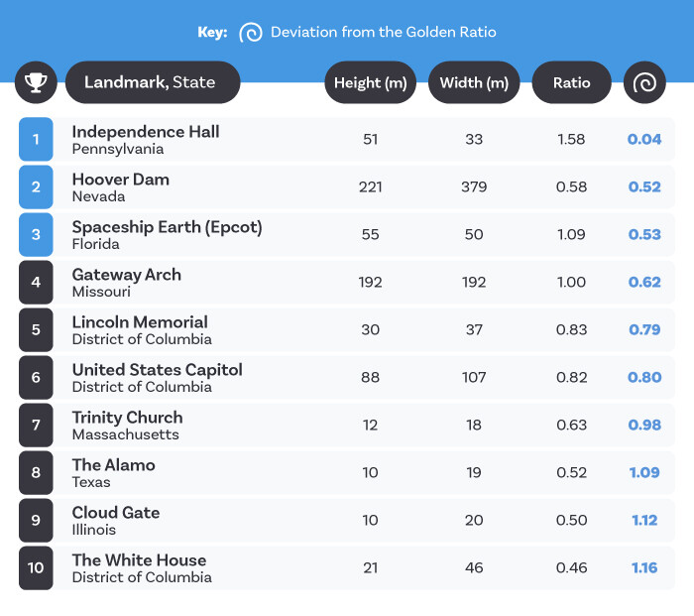Image resolution: width=694 pixels, height=616 pixels.
Task: Select the rank 3 blue badge
Action: [x=36, y=235]
